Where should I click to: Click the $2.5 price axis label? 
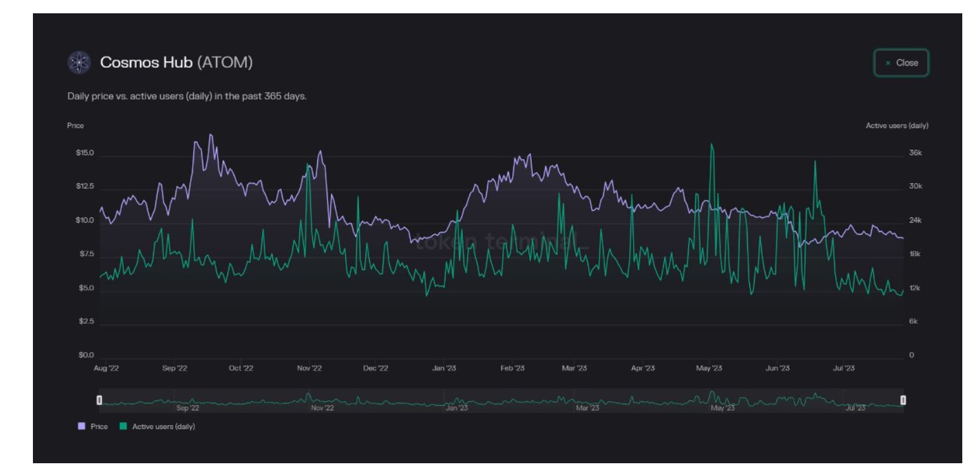tap(85, 322)
